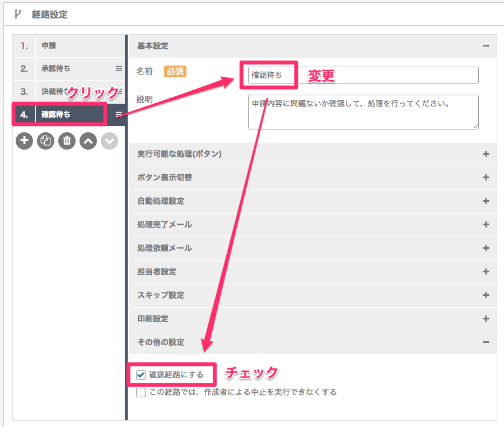The image size is (504, 427).
Task: Toggle 確認経路にする checkbox
Action: 141,375
